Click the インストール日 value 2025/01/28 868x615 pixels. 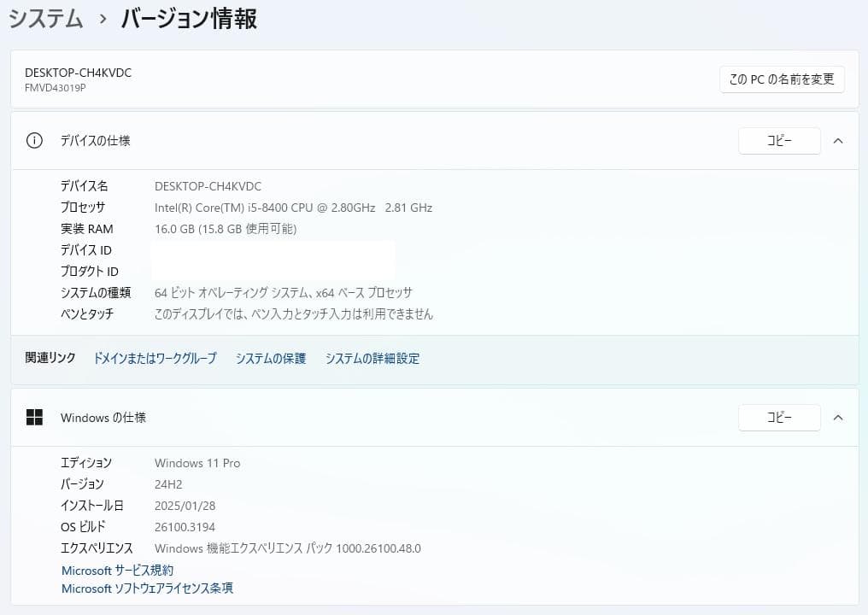coord(185,505)
